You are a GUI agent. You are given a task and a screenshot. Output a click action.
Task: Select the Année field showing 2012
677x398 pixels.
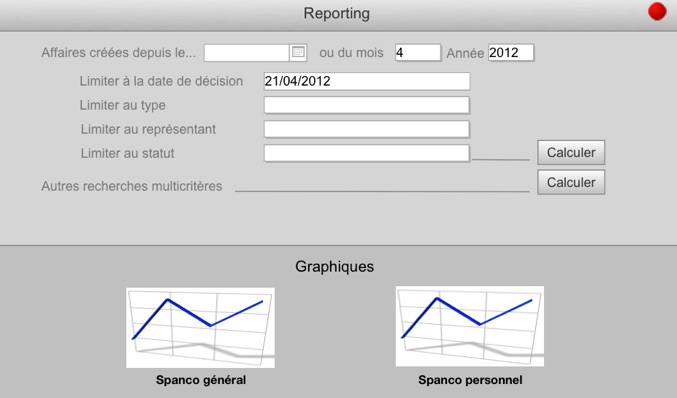(511, 53)
